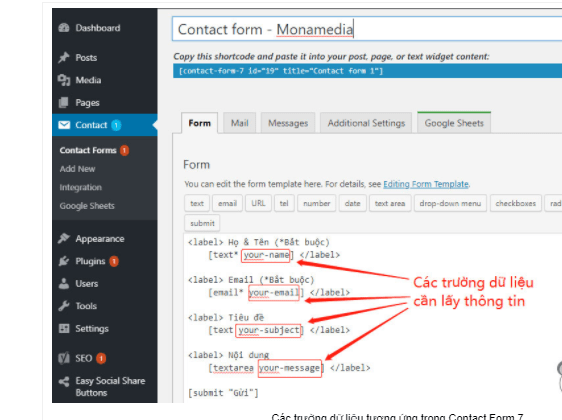Open Add New contact form
Screen dimensions: 562x420
coord(77,169)
